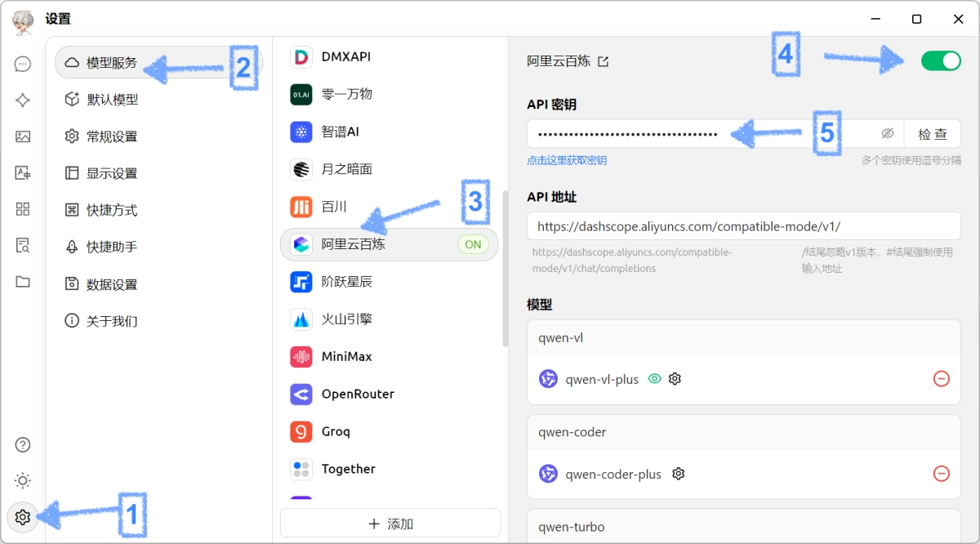Select 智谱AI provider
980x544 pixels.
pyautogui.click(x=389, y=132)
